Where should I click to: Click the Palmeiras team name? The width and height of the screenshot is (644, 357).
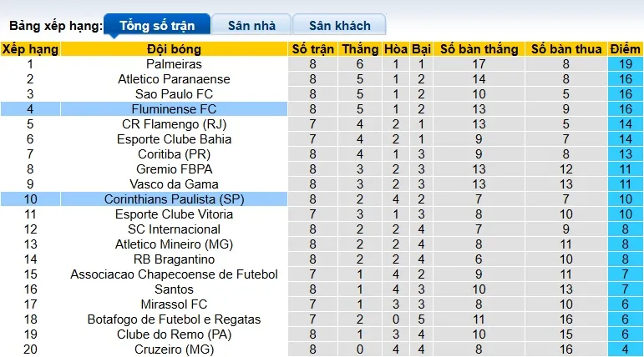pos(174,64)
